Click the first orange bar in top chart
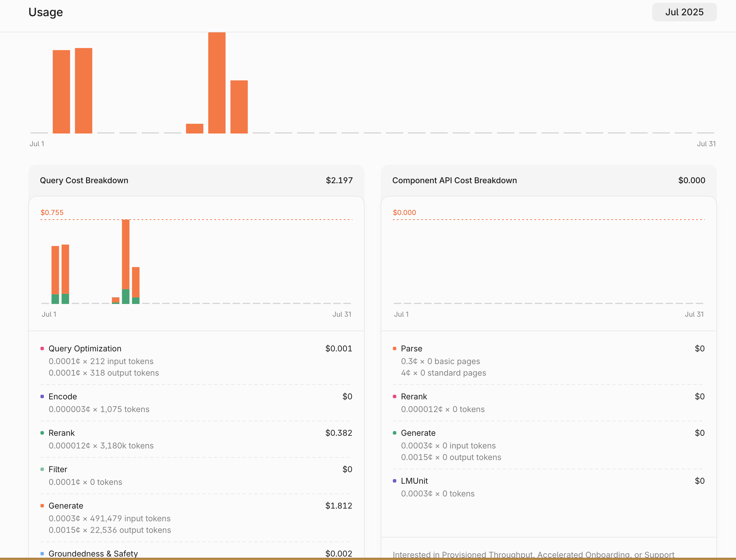This screenshot has height=560, width=736. tap(61, 92)
